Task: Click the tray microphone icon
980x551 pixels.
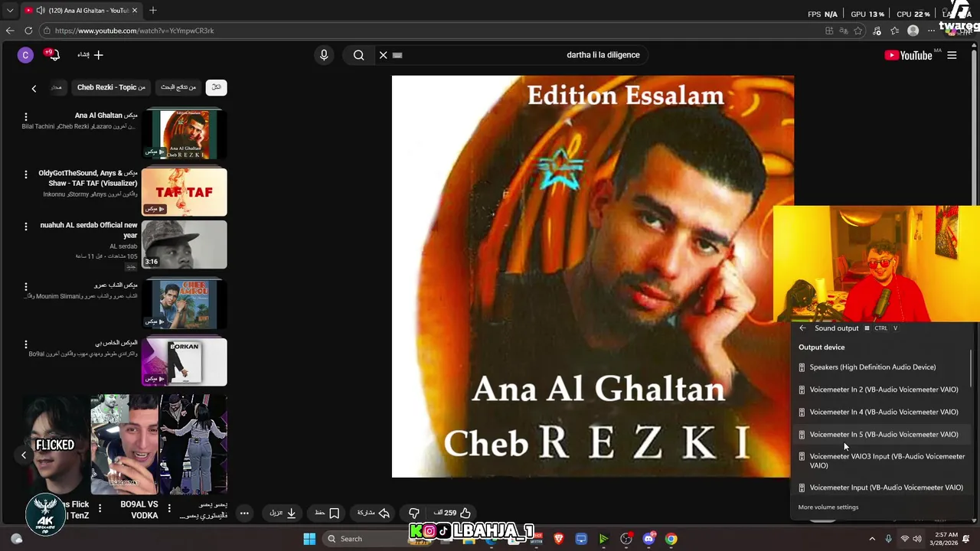Action: [888, 539]
